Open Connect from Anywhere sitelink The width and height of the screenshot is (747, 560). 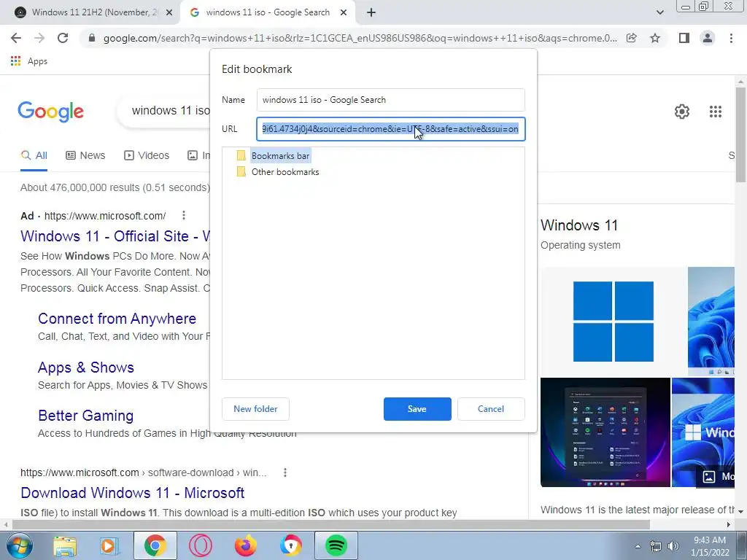tap(117, 319)
